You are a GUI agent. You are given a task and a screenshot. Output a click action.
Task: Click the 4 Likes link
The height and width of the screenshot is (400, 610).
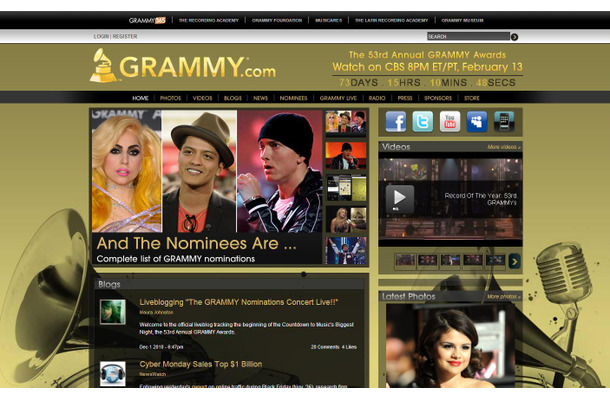tap(349, 347)
